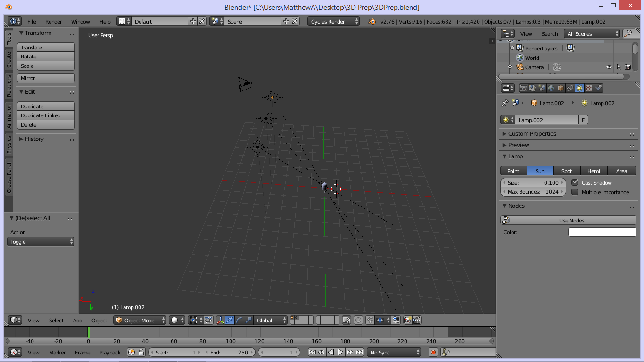Jump to the timeline end frame
This screenshot has width=644, height=362.
pyautogui.click(x=359, y=352)
